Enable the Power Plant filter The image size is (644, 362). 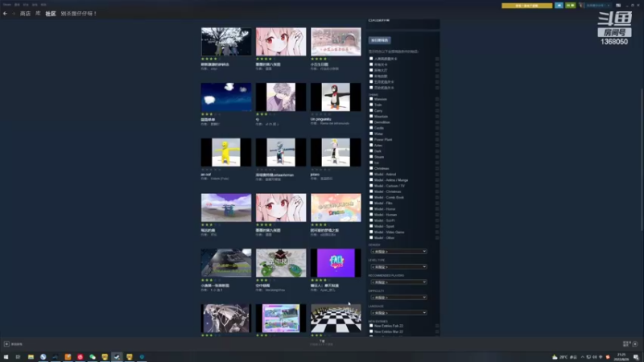371,139
